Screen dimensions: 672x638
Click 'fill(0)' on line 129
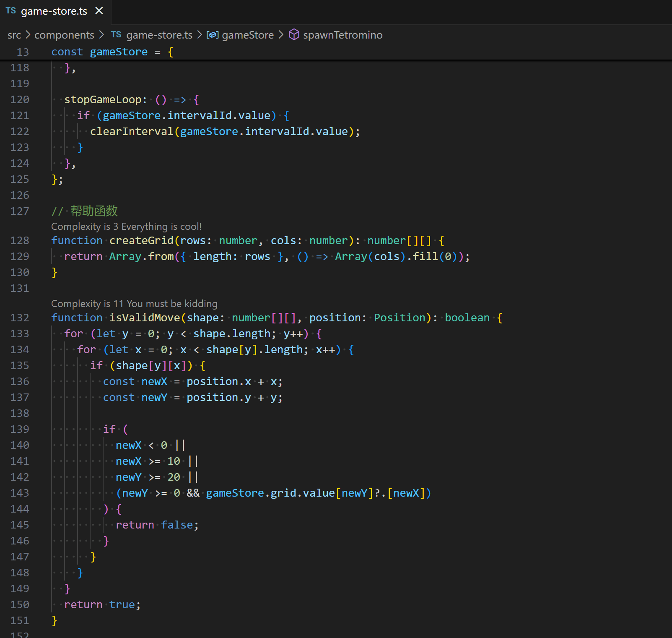435,257
